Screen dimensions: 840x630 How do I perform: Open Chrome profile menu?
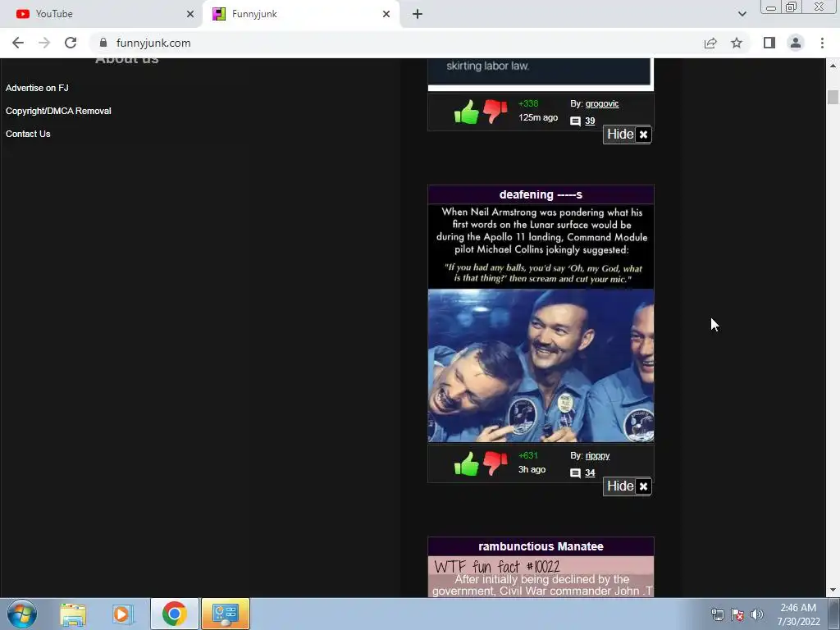click(x=796, y=43)
